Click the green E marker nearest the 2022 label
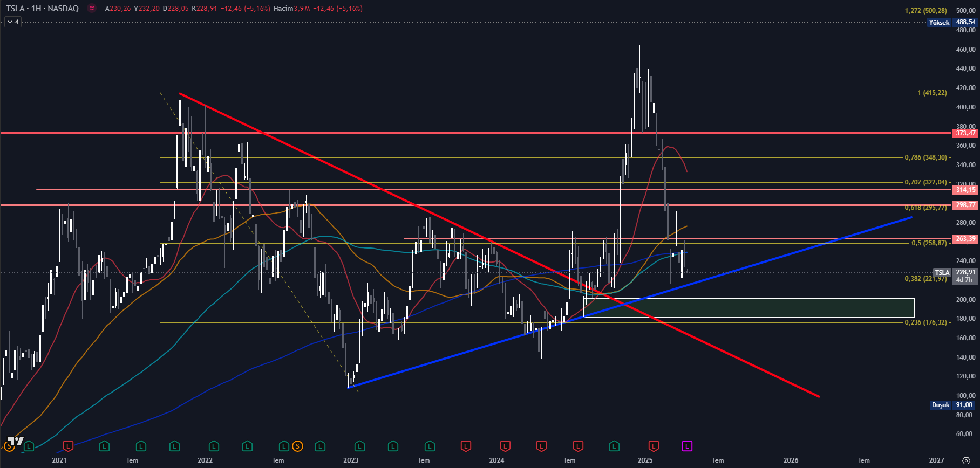 pyautogui.click(x=214, y=446)
